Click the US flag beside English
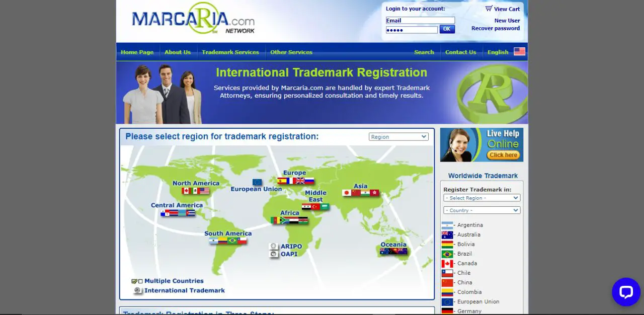This screenshot has width=644, height=315. click(519, 52)
